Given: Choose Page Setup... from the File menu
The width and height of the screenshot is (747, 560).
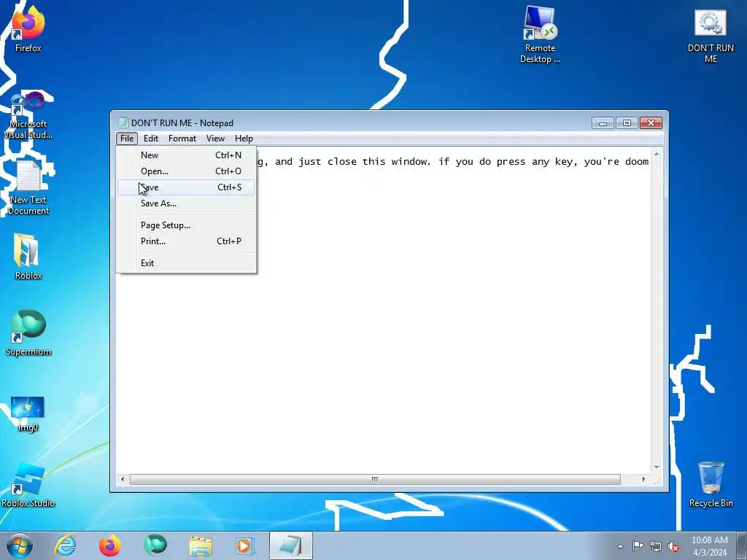Looking at the screenshot, I should [x=186, y=225].
